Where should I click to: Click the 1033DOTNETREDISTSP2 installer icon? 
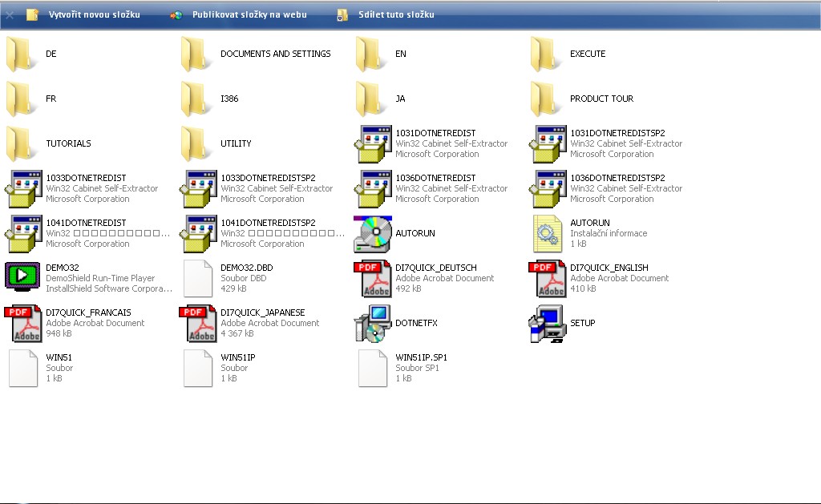click(x=198, y=189)
